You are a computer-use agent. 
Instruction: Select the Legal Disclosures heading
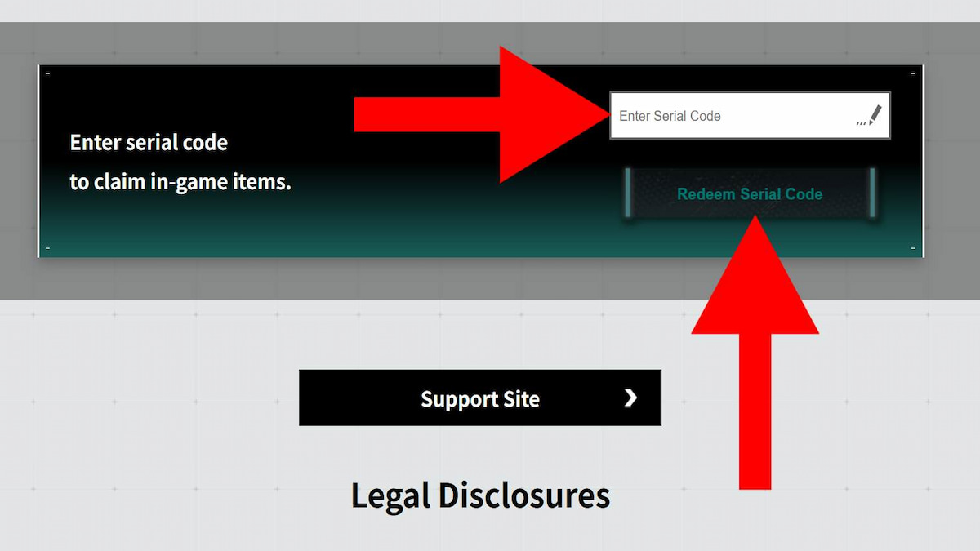[x=480, y=495]
